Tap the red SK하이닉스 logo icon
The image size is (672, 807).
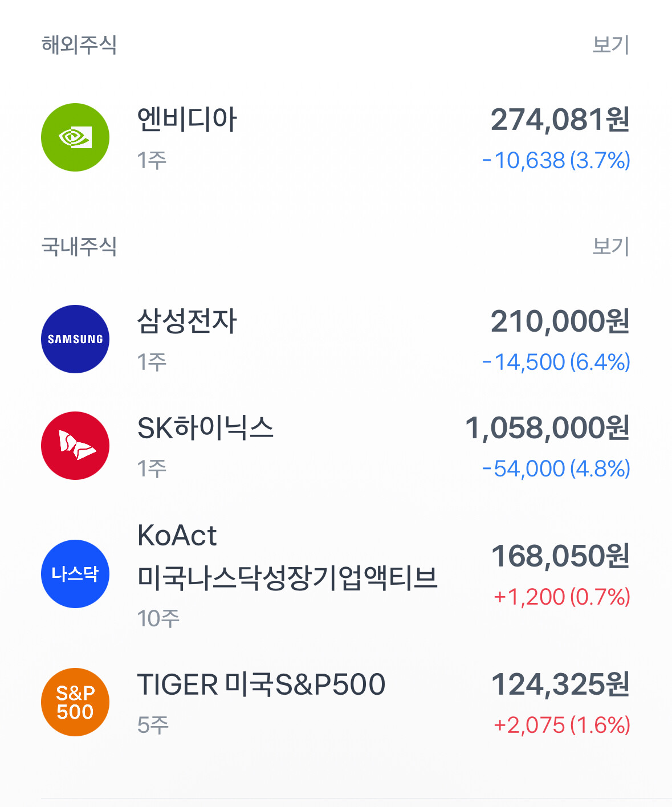pyautogui.click(x=75, y=446)
